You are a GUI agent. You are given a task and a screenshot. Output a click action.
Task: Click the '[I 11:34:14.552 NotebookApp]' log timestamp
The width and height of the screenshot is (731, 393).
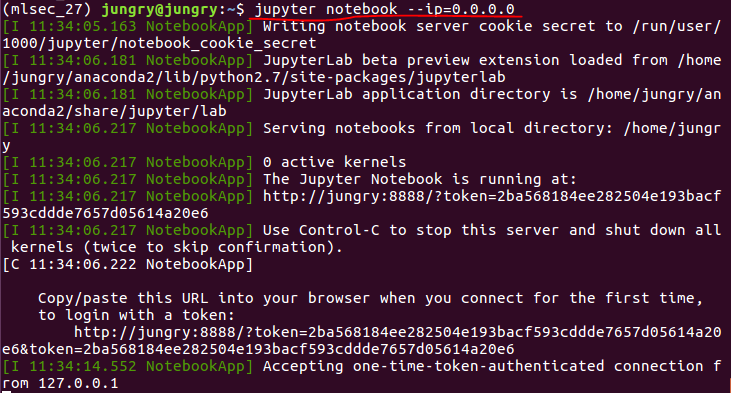pos(128,366)
